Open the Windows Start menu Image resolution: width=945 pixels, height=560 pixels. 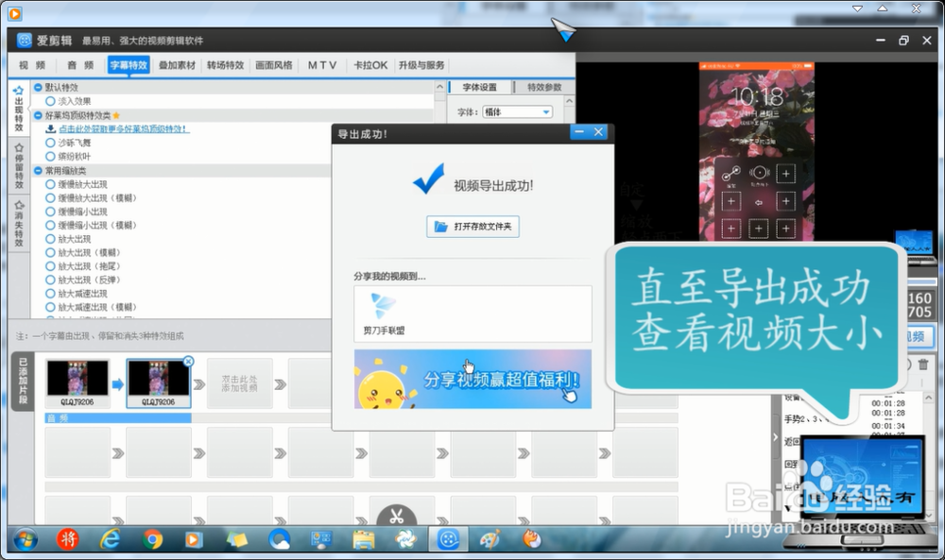coord(25,539)
